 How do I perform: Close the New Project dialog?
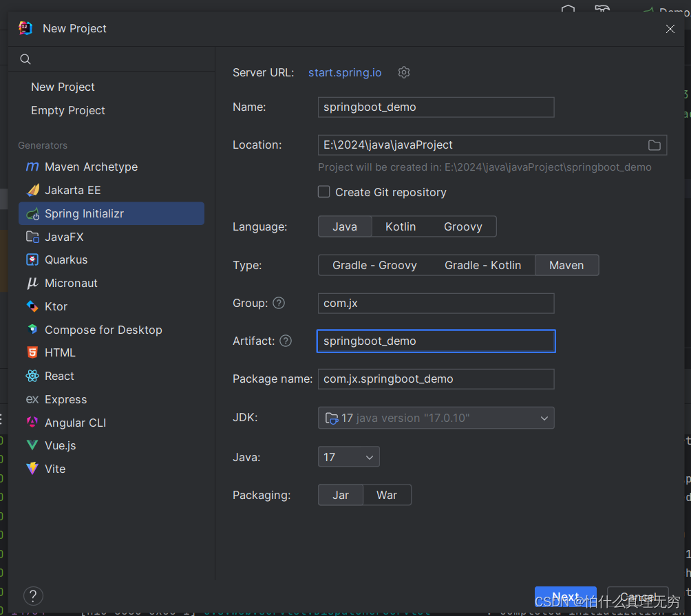670,29
